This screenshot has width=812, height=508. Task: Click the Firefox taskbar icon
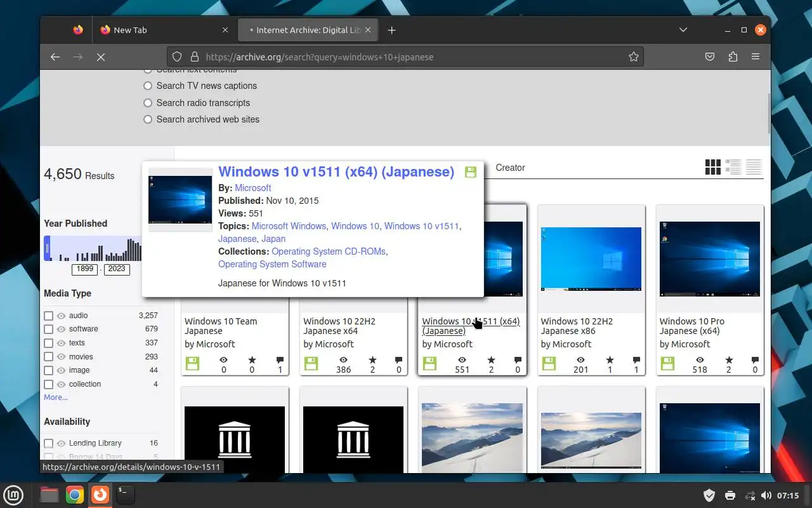tap(100, 495)
